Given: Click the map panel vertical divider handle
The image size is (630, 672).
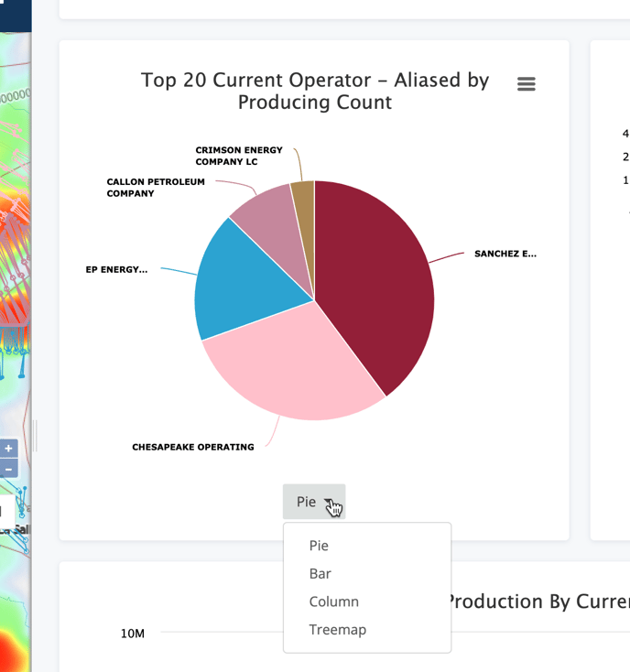Looking at the screenshot, I should [35, 436].
